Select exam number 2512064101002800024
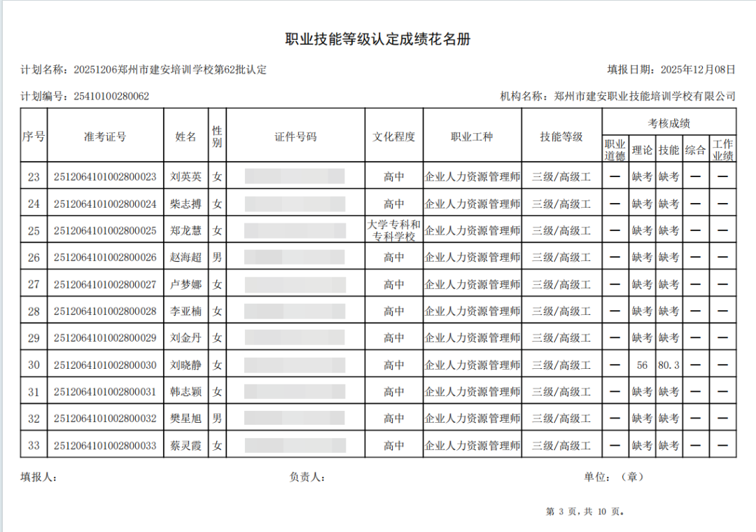 click(105, 204)
